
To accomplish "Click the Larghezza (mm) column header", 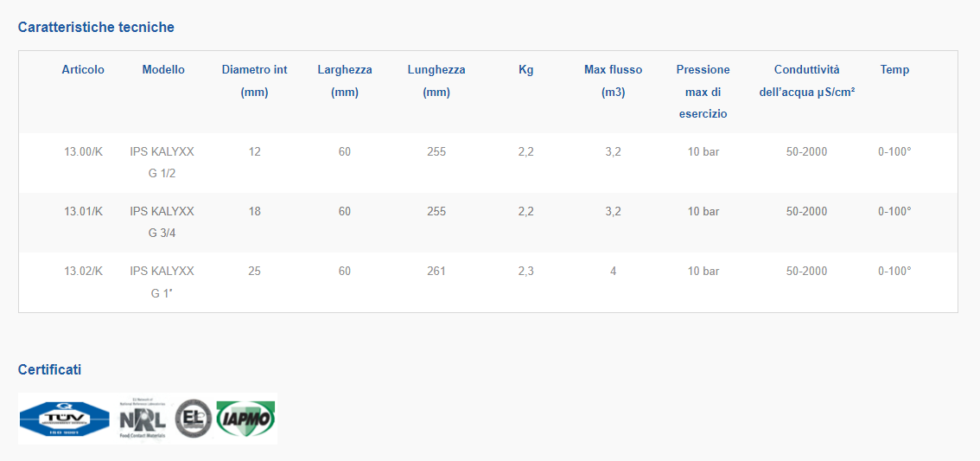I will click(x=344, y=81).
